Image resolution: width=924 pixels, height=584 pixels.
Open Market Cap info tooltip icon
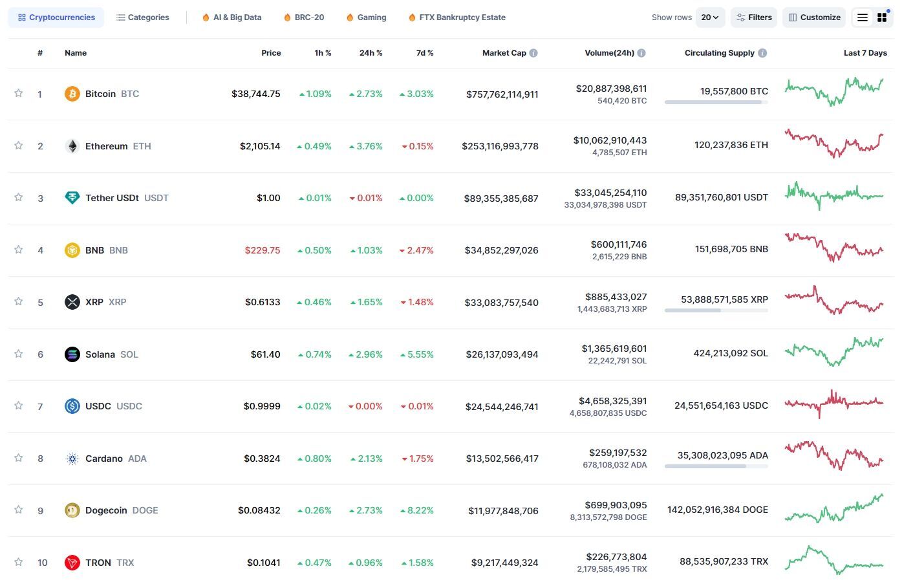pyautogui.click(x=533, y=53)
